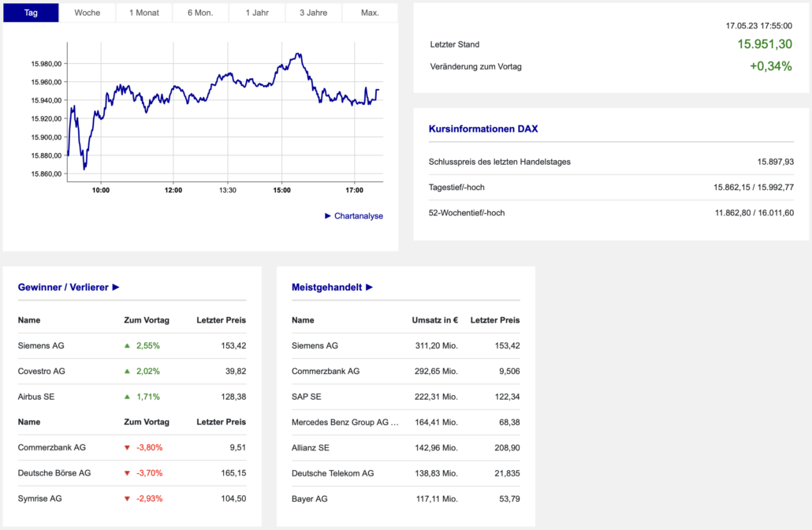Click the Umsatz in € column header
This screenshot has height=530, width=812.
tap(435, 320)
